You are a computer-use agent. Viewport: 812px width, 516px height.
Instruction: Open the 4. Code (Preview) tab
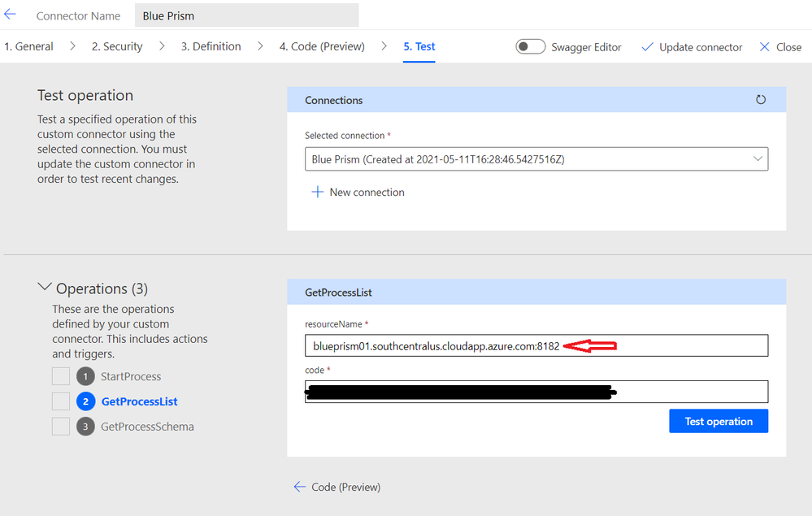(322, 47)
